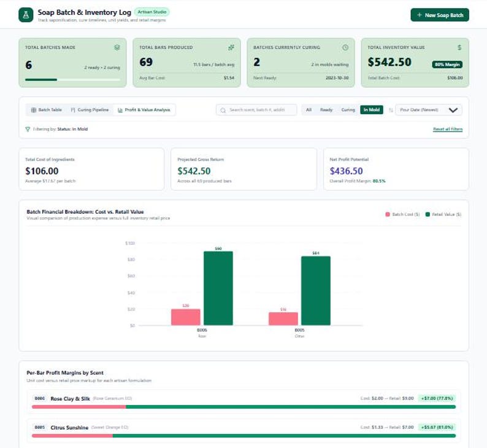Filter batches by Ready status

click(x=326, y=110)
